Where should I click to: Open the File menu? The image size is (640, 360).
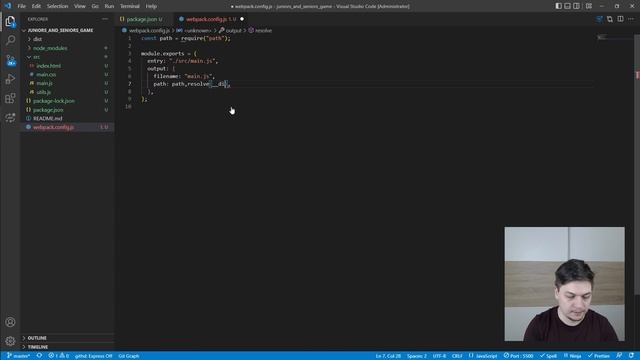coord(22,6)
